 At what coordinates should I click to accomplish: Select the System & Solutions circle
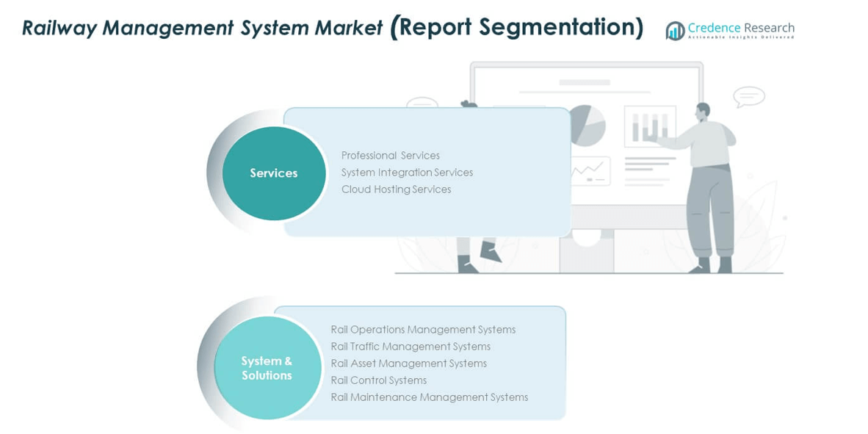(267, 368)
